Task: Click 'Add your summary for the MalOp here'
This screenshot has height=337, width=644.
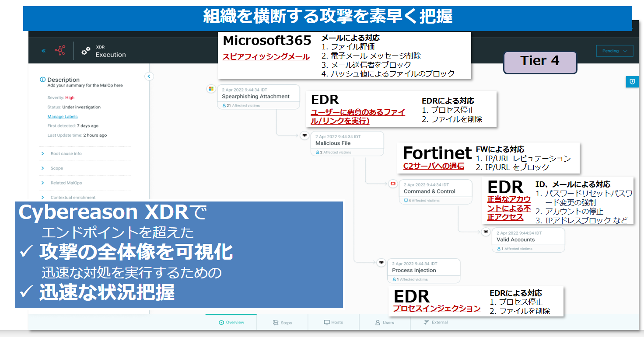Action: pos(85,86)
